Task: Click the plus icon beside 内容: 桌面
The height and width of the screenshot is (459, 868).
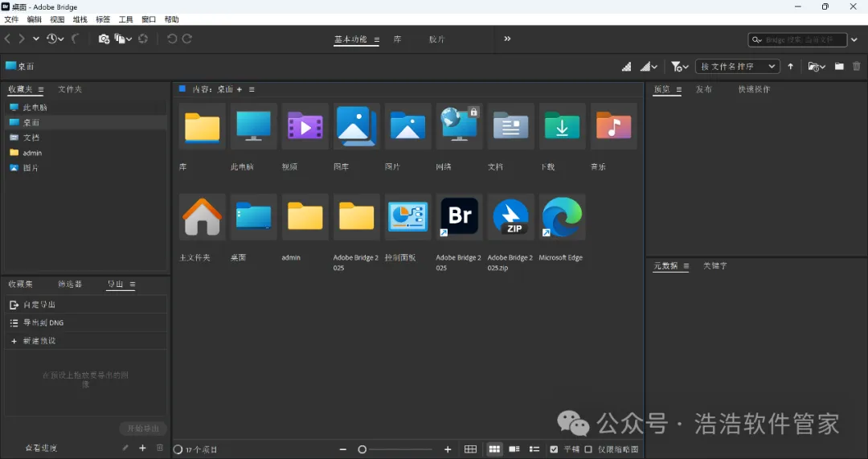Action: click(x=240, y=89)
